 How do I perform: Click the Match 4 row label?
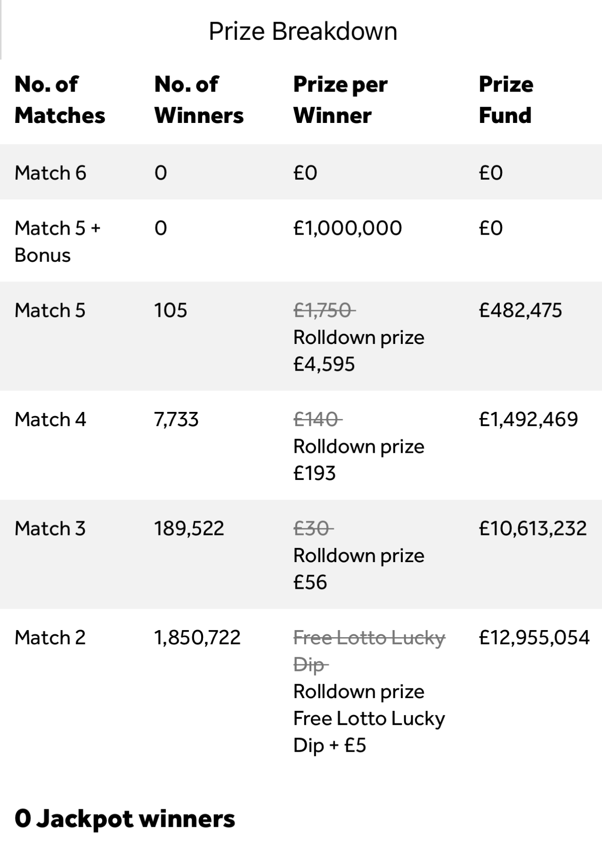coord(51,419)
